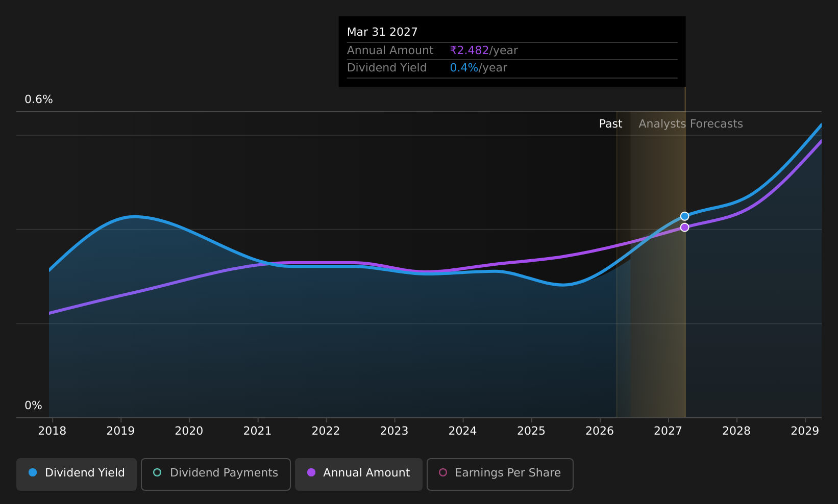The height and width of the screenshot is (504, 838).
Task: Click the 2022 x-axis label
Action: [x=326, y=431]
